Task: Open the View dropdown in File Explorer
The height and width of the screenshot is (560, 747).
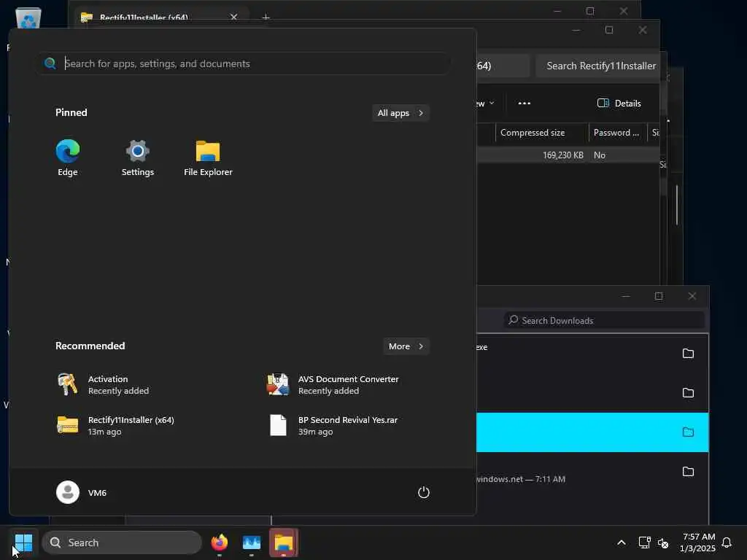Action: tap(485, 104)
